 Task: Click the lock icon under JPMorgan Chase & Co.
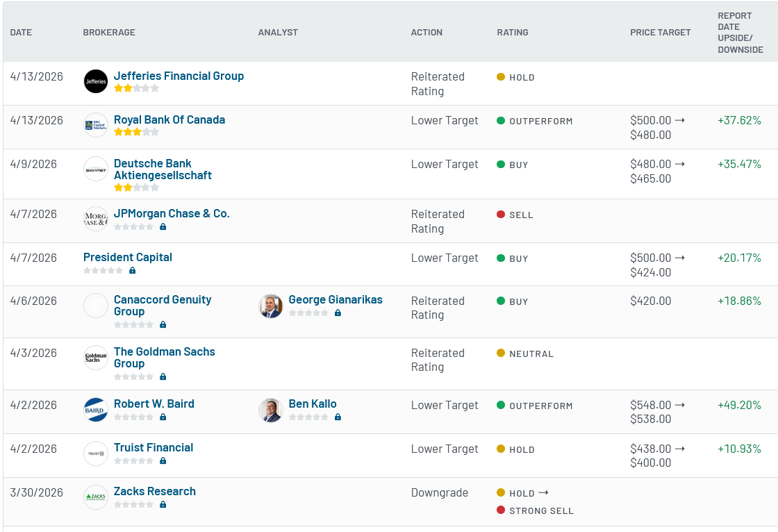[163, 227]
